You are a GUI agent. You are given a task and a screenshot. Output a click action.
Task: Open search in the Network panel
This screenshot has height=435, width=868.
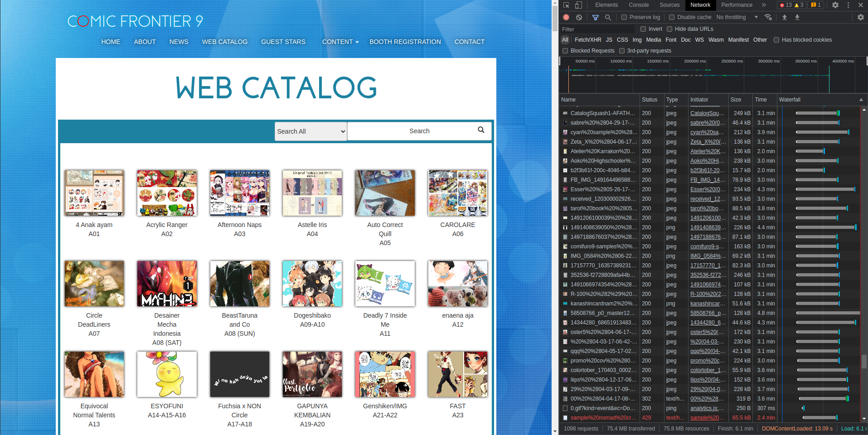point(608,17)
